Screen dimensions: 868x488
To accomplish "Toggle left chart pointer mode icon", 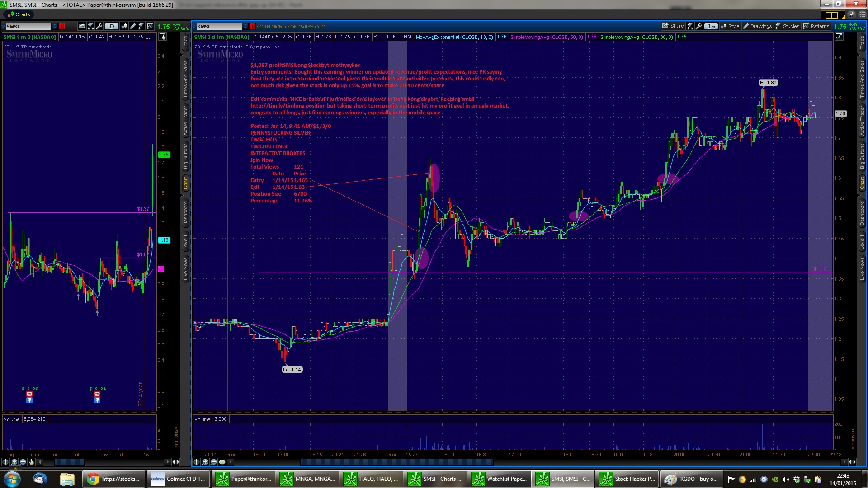I will [x=162, y=37].
